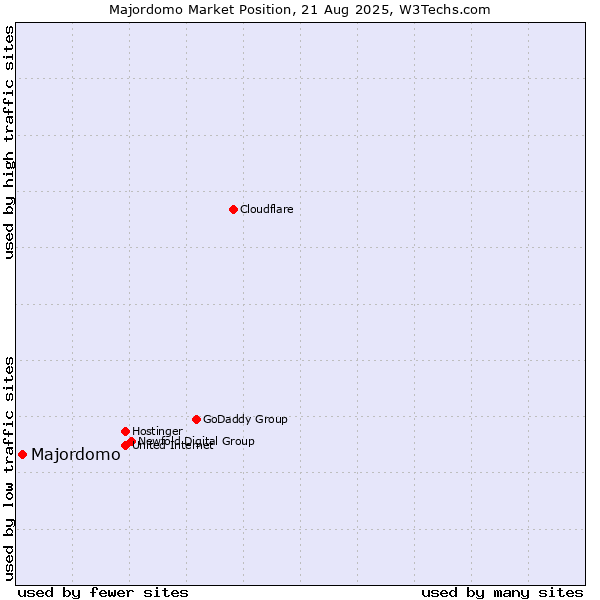600x600 pixels.
Task: Click the Cloudflare red data point
Action: coord(233,209)
